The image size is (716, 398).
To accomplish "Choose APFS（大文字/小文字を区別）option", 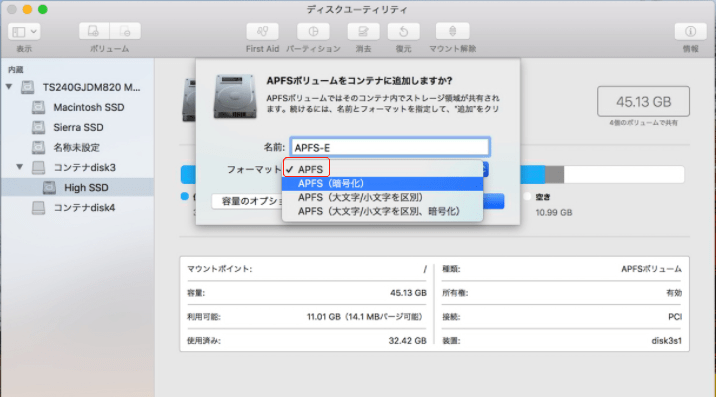I will 382,197.
